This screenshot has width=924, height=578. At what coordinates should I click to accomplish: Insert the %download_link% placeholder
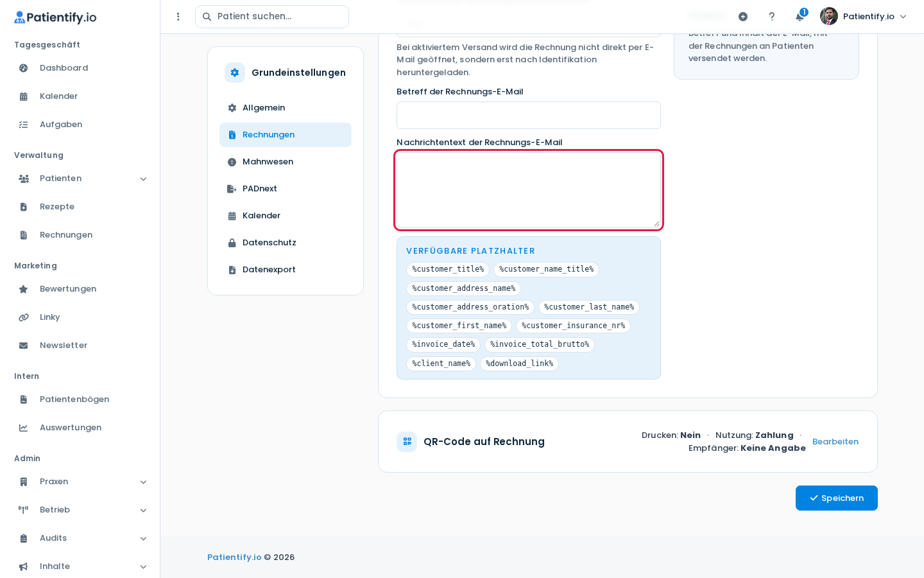(519, 363)
